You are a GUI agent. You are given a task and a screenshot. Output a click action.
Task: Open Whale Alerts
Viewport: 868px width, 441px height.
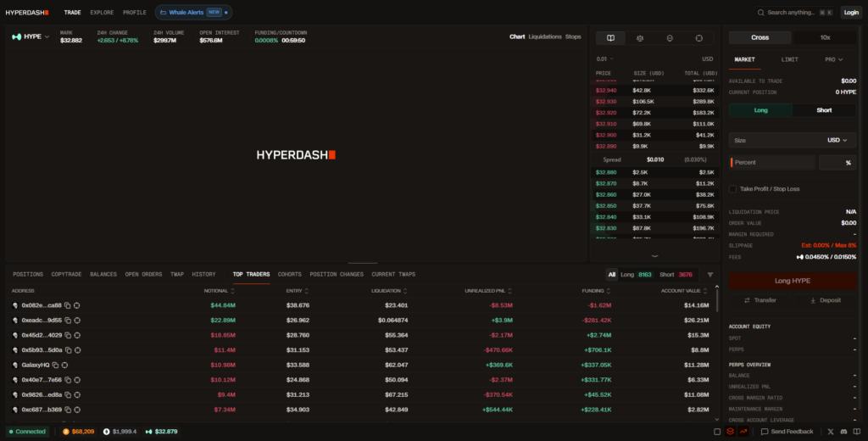194,12
